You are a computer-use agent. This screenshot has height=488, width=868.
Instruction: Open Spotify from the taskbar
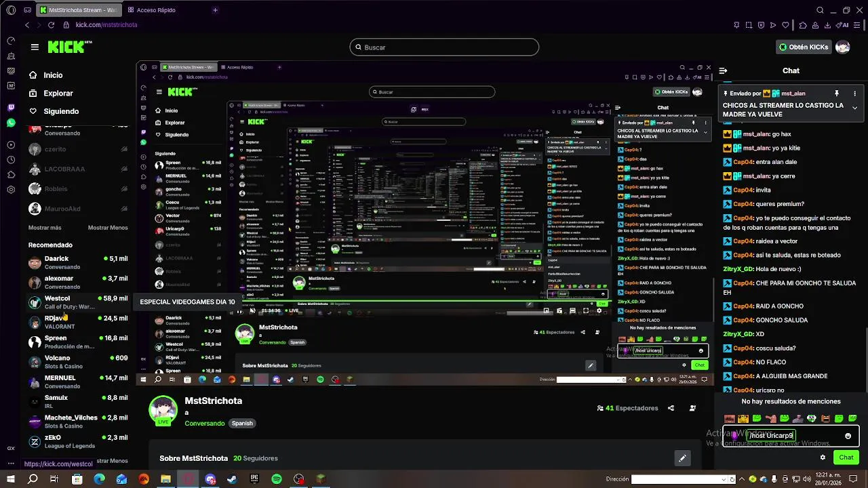click(277, 479)
